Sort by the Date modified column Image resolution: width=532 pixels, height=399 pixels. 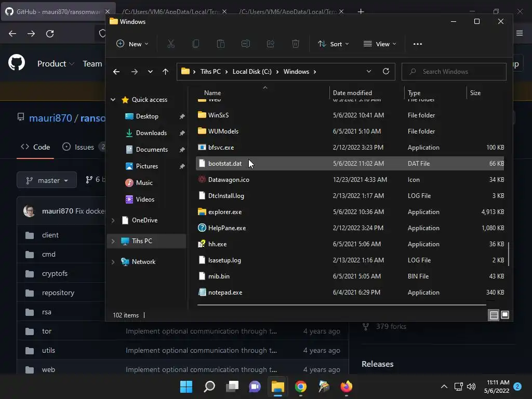[352, 92]
